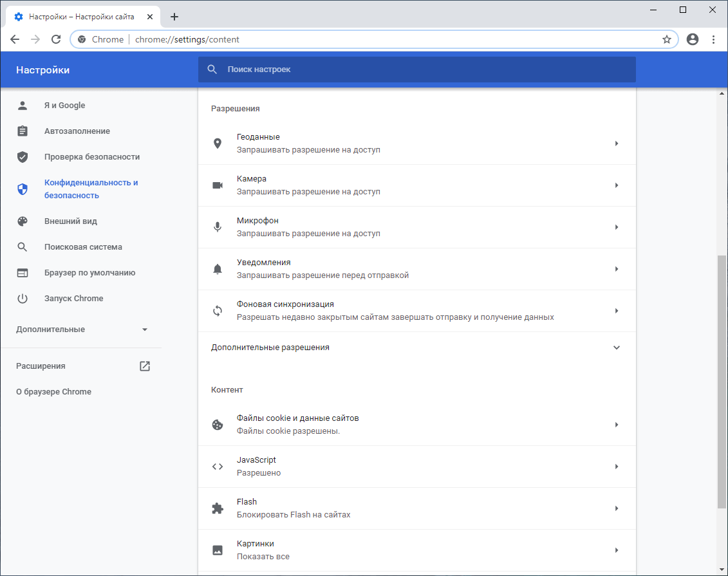Open a new tab with plus button

(174, 17)
